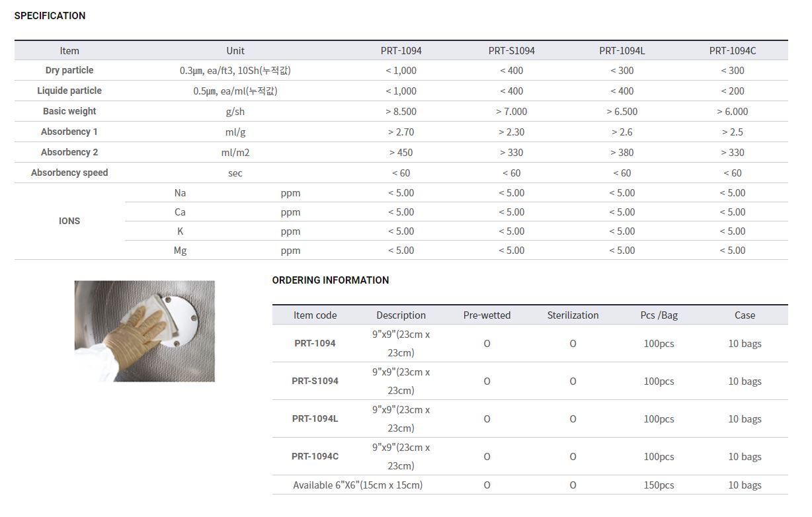Click the Pre-wetted column header
Screen dimensions: 812x517
click(487, 315)
